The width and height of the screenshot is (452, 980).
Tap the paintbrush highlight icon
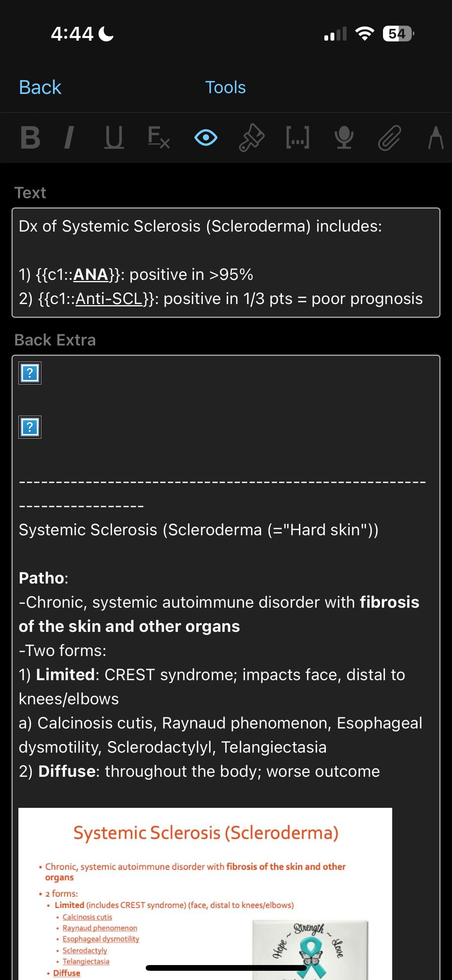[x=251, y=138]
